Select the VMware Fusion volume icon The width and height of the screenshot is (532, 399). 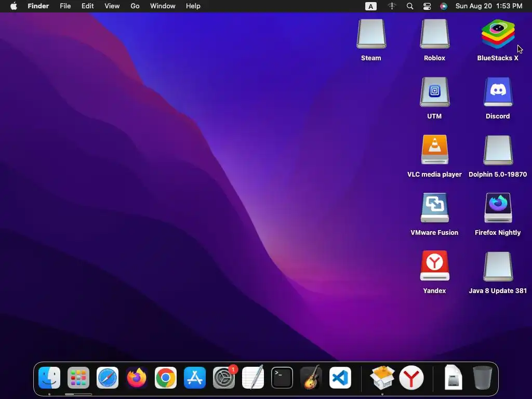tap(435, 208)
